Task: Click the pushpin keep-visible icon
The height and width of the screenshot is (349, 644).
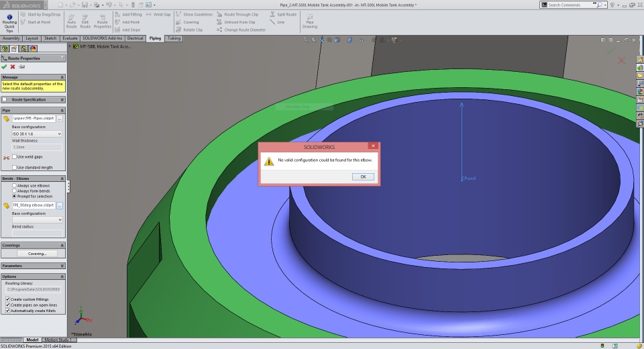Action: pyautogui.click(x=21, y=66)
